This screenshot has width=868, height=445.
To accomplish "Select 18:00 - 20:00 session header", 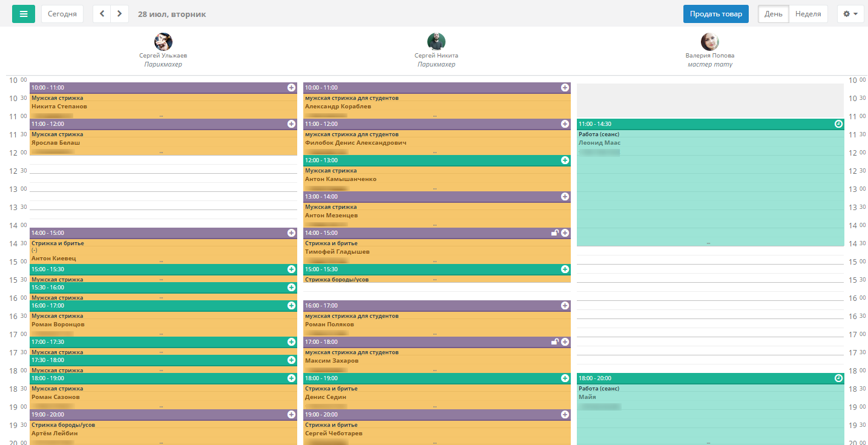I will click(x=710, y=378).
